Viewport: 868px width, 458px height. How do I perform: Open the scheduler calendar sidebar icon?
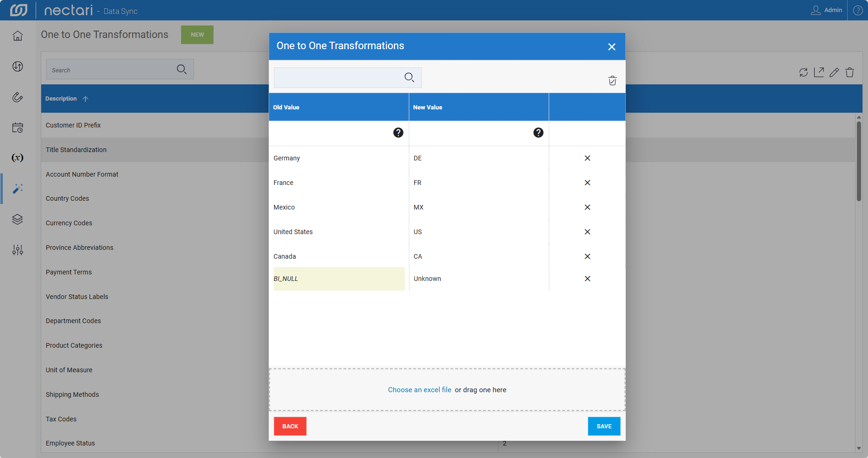18,127
